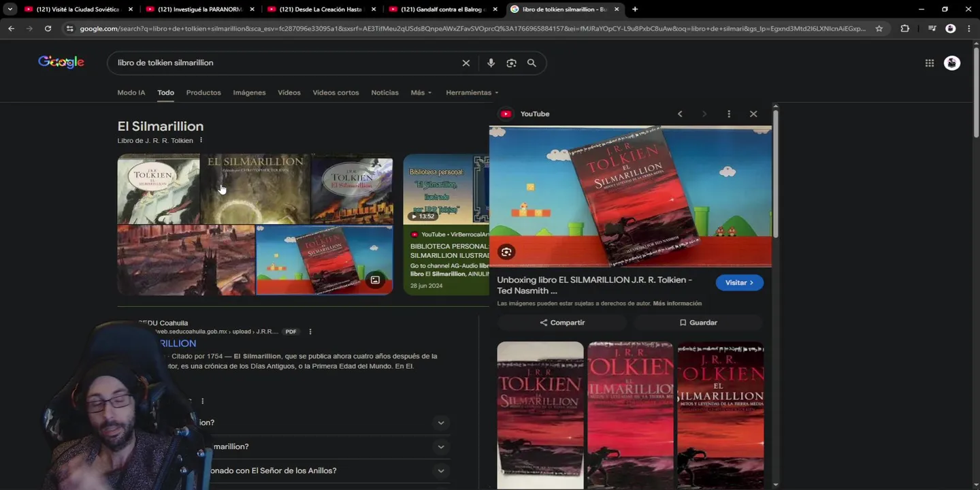
Task: Click the Compartir button
Action: click(x=562, y=323)
